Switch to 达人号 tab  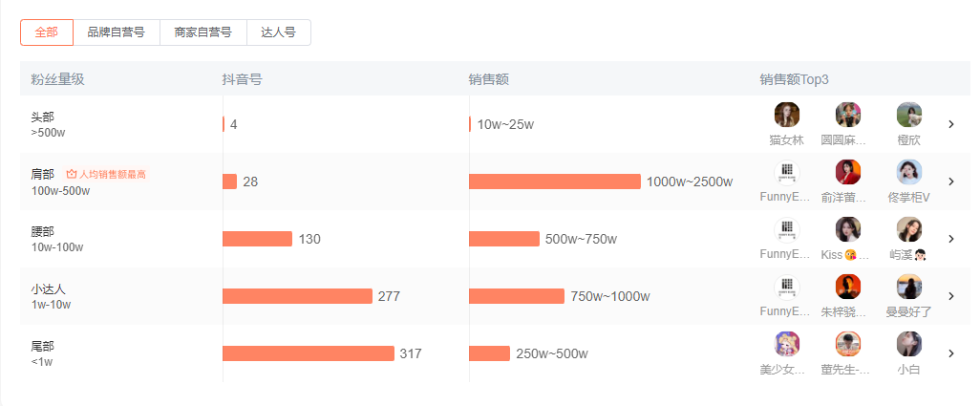pyautogui.click(x=278, y=32)
